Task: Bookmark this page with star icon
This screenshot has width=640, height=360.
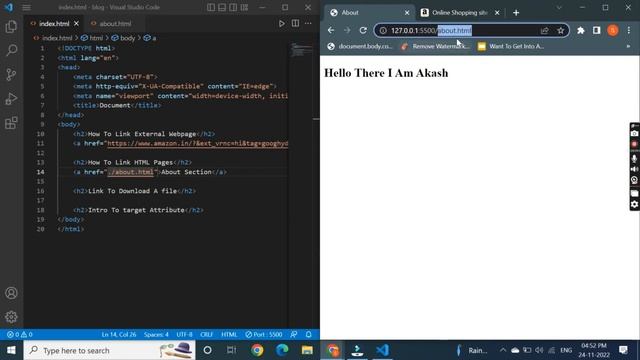Action: pos(560,31)
